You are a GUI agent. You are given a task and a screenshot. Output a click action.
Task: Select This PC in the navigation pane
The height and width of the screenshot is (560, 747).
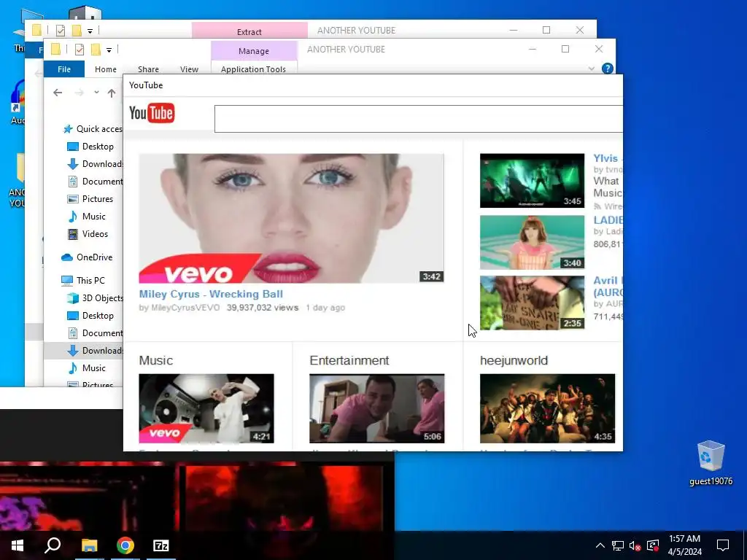click(x=83, y=281)
